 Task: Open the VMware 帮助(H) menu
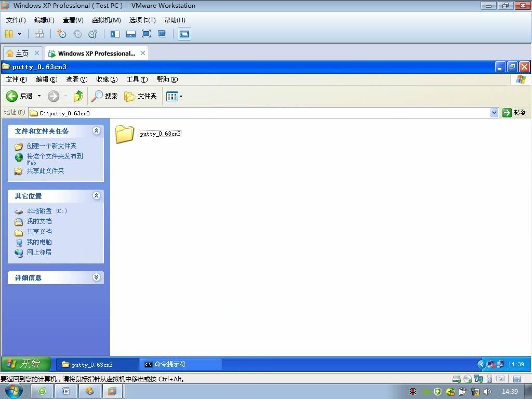point(175,20)
